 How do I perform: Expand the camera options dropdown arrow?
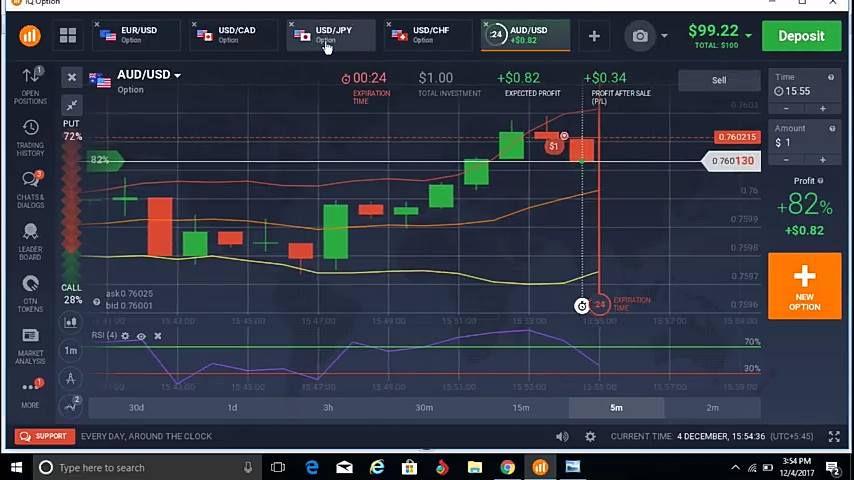click(x=664, y=36)
